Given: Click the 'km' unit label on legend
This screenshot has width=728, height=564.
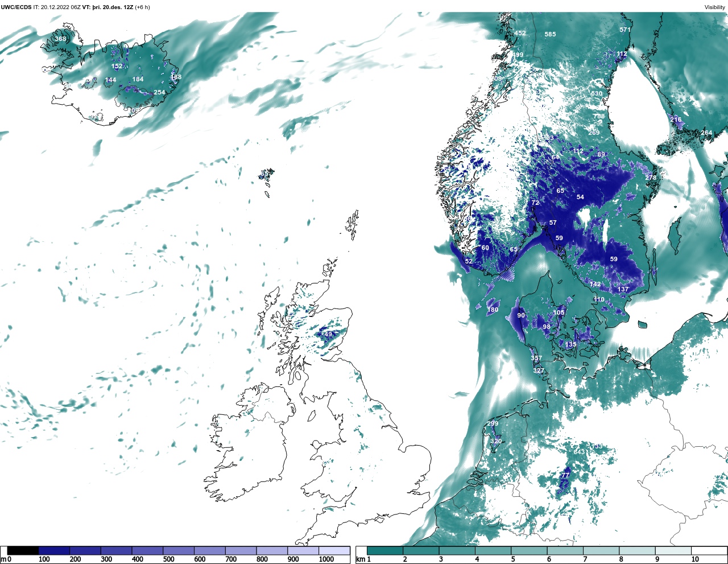Looking at the screenshot, I should click(x=360, y=559).
